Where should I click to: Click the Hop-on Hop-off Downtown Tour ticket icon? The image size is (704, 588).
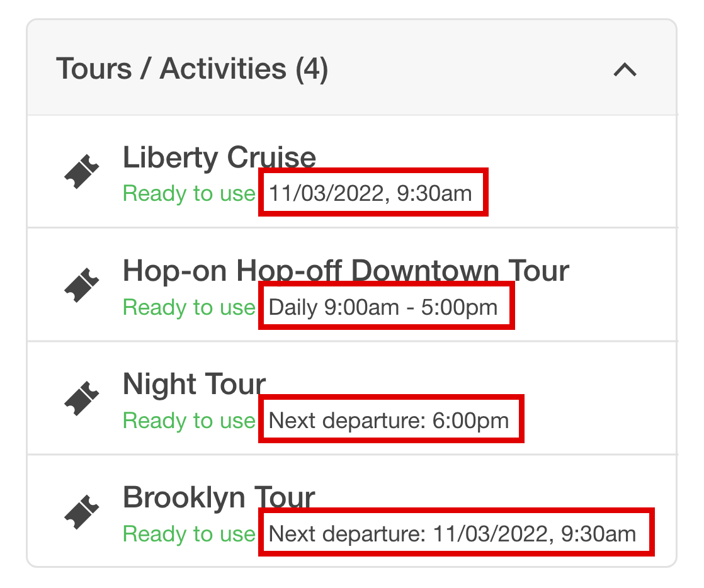tap(82, 285)
